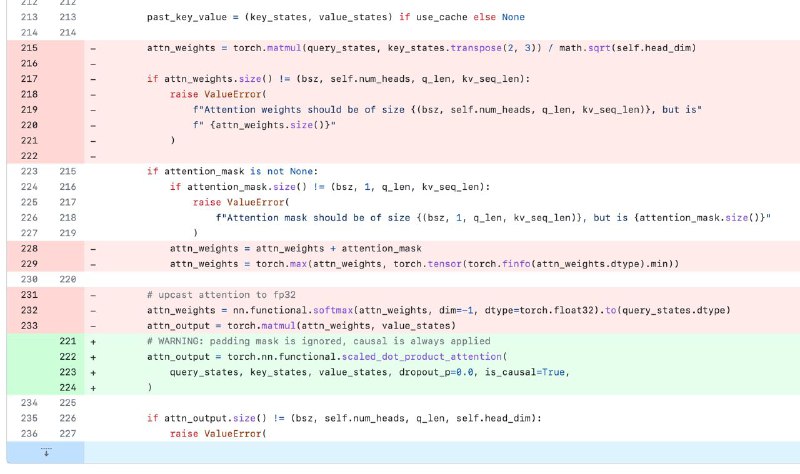Viewport: 800px width, 474px height.
Task: Click the plus marker on added line 224
Action: tap(93, 388)
